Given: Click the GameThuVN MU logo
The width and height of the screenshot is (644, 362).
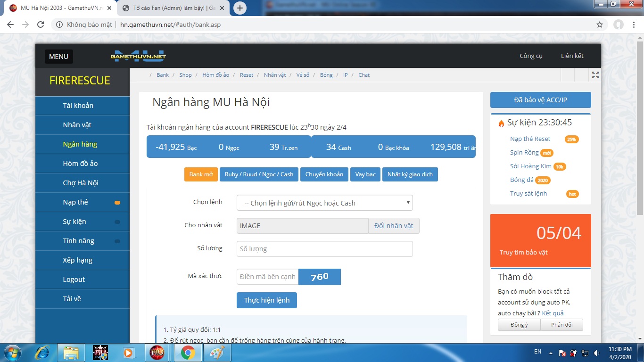Looking at the screenshot, I should coord(138,56).
